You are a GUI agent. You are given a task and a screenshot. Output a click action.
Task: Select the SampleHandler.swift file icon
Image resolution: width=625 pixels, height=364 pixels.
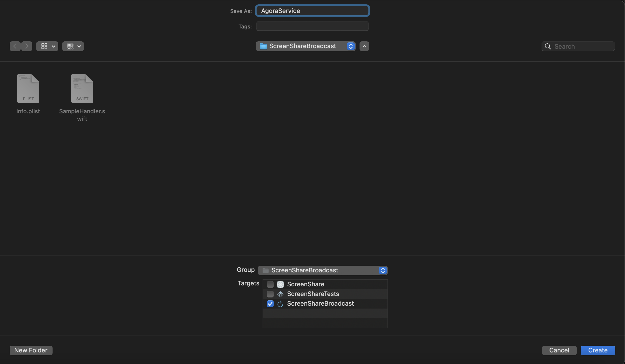[82, 88]
